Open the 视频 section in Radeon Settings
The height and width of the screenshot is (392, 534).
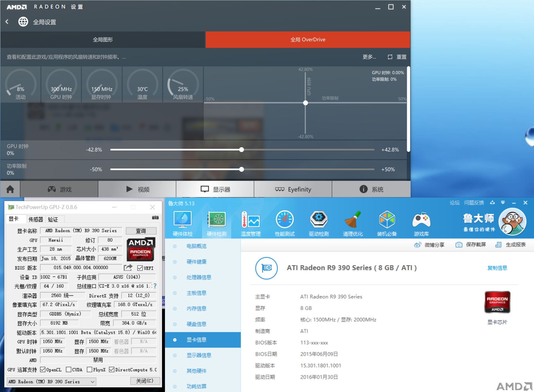(137, 189)
